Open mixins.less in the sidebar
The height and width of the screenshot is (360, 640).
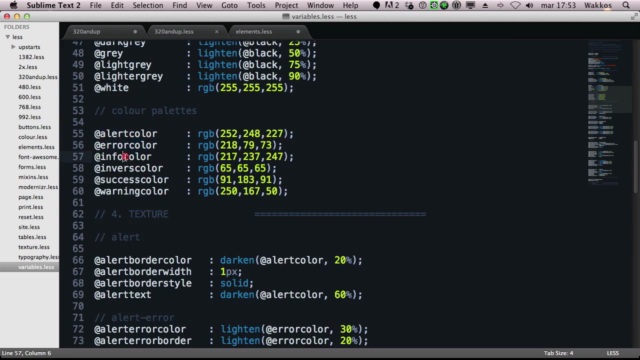point(33,177)
